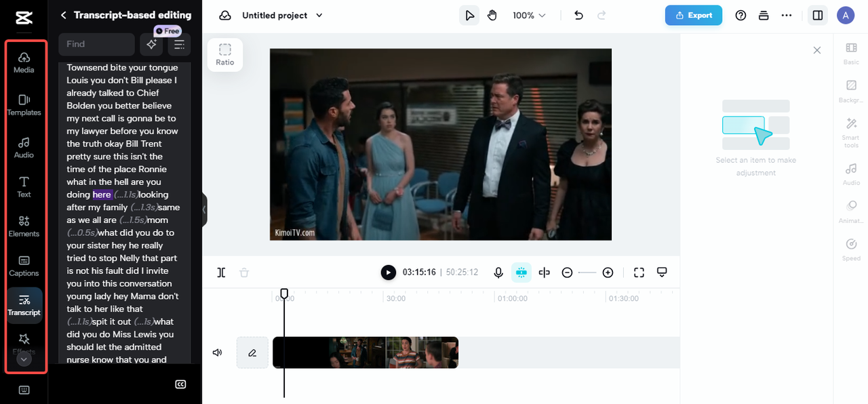Close the adjustment panel
This screenshot has height=404, width=868.
817,50
